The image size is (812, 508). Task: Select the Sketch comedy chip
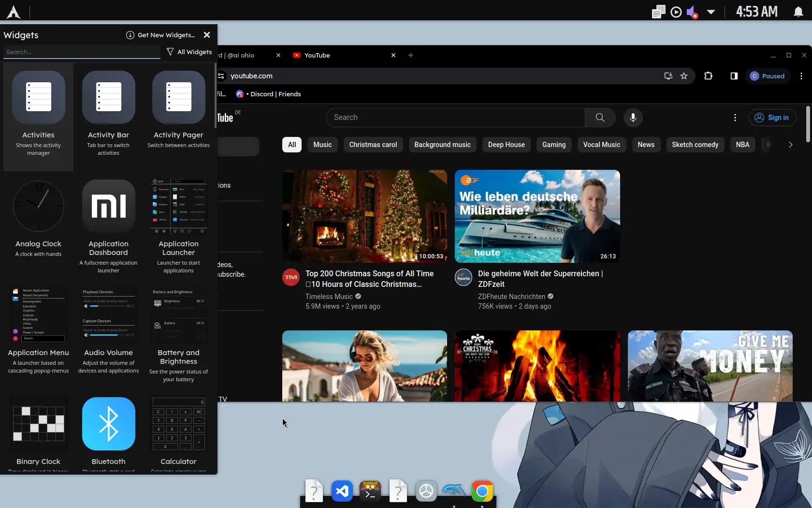[695, 145]
